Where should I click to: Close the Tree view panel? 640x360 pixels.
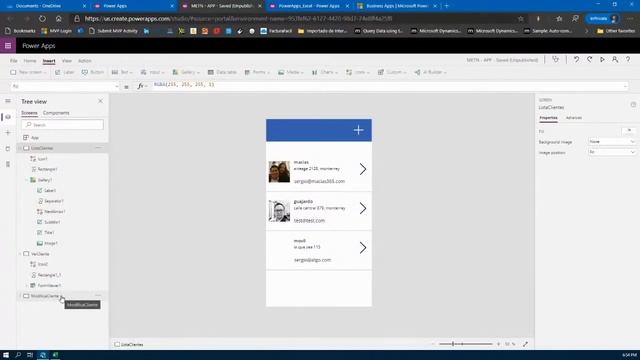point(100,101)
